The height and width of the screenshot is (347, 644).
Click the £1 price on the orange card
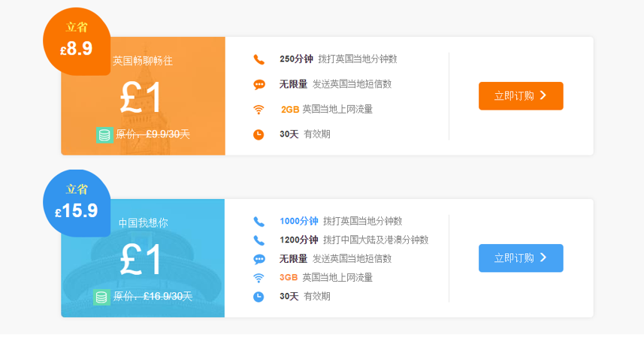[140, 97]
